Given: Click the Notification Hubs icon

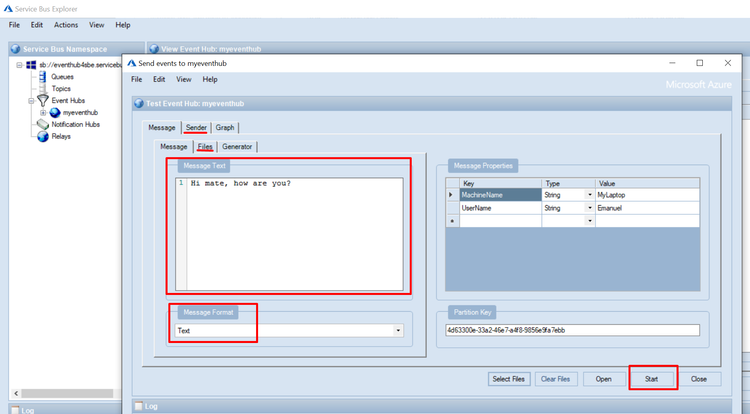Looking at the screenshot, I should click(43, 124).
